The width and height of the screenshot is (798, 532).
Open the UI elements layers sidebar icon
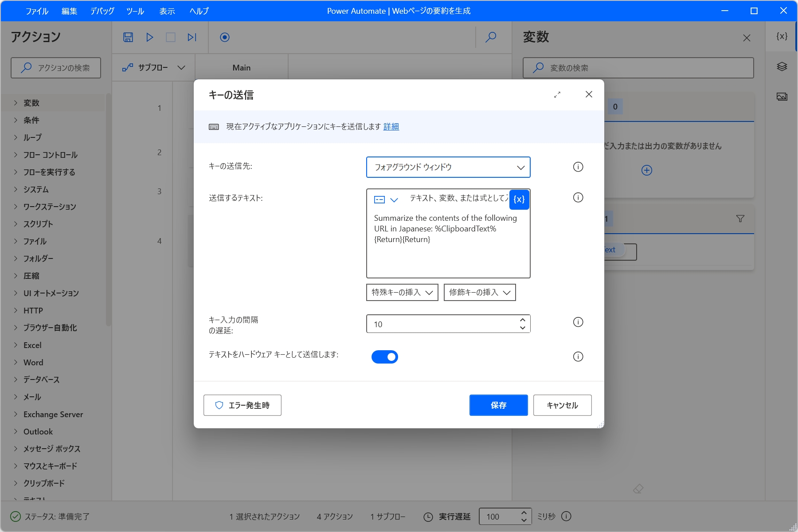tap(782, 66)
